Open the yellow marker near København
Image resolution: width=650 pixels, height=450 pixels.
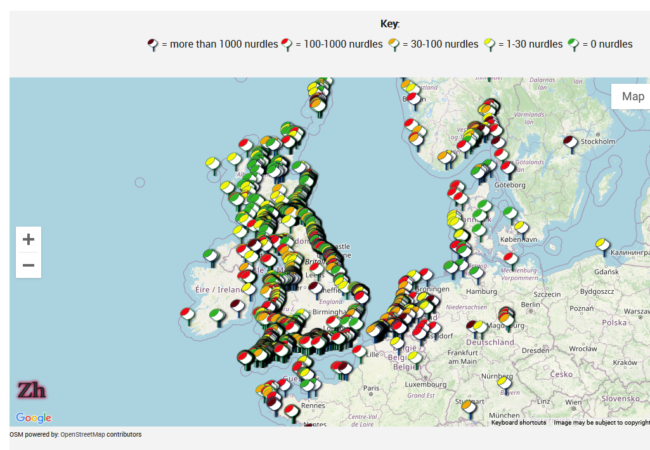521,229
